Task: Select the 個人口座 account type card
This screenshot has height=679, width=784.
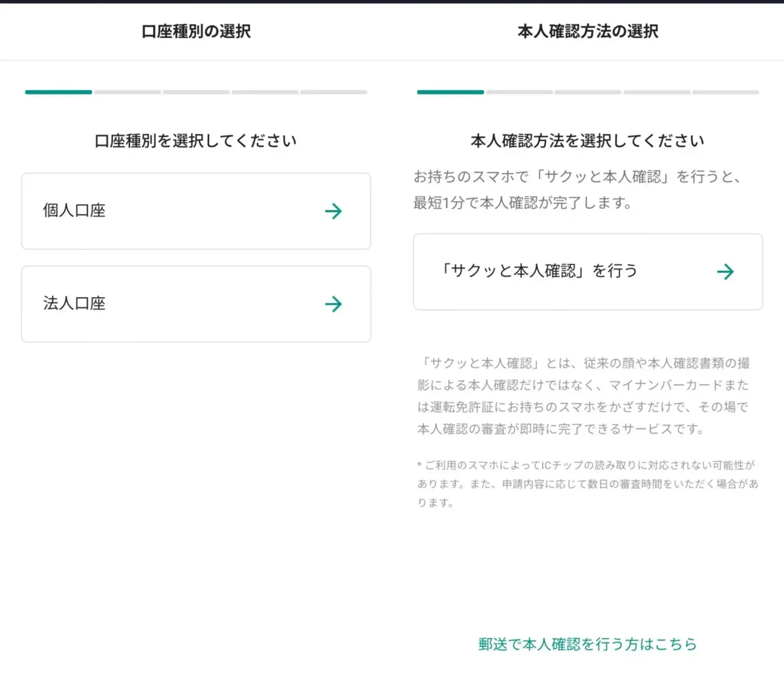Action: (196, 211)
